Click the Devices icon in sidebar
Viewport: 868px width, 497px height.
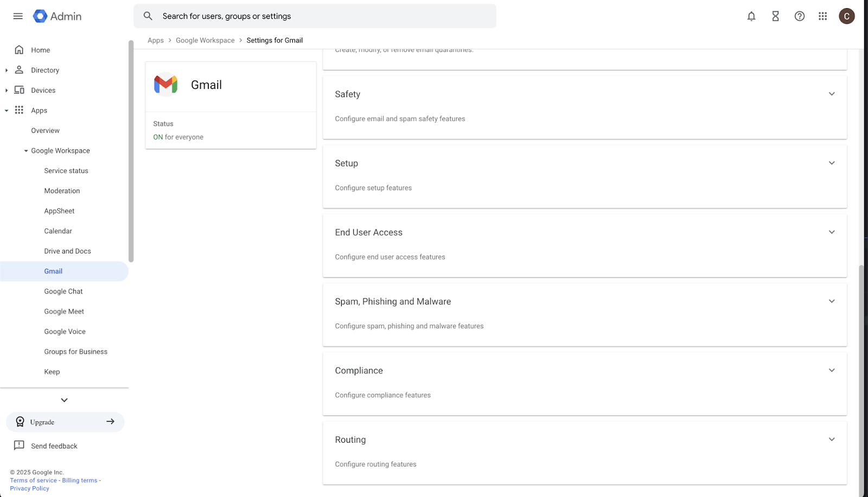point(19,90)
